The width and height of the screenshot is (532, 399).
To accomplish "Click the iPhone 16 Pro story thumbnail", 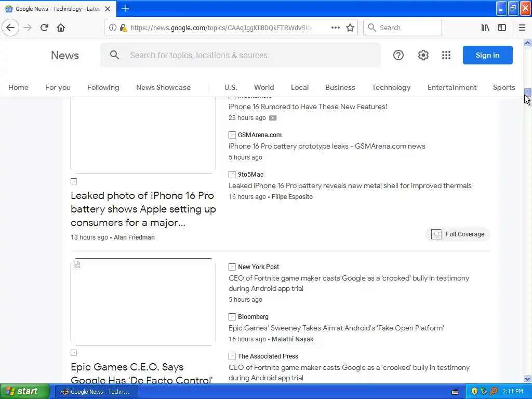I will 143,136.
